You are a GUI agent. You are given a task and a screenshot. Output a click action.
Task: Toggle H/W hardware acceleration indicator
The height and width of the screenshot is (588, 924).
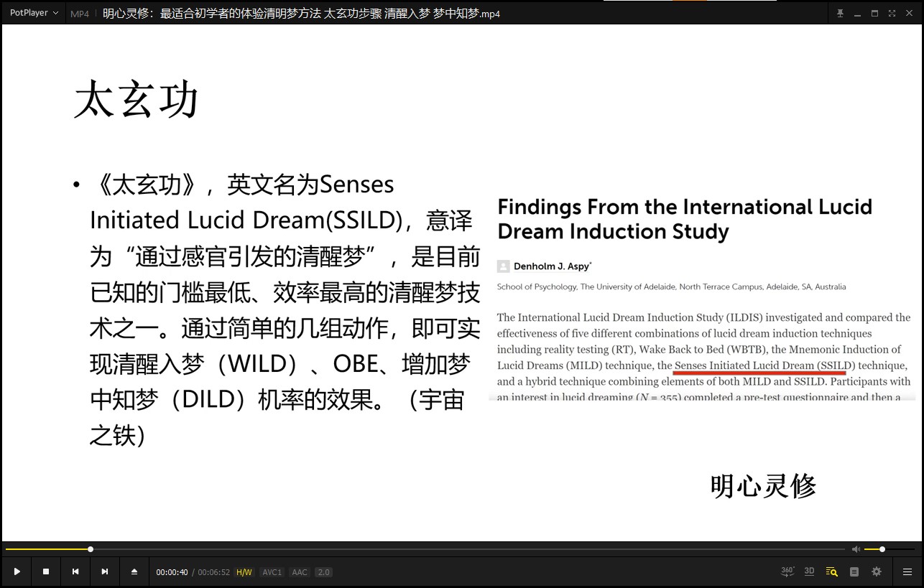[244, 572]
